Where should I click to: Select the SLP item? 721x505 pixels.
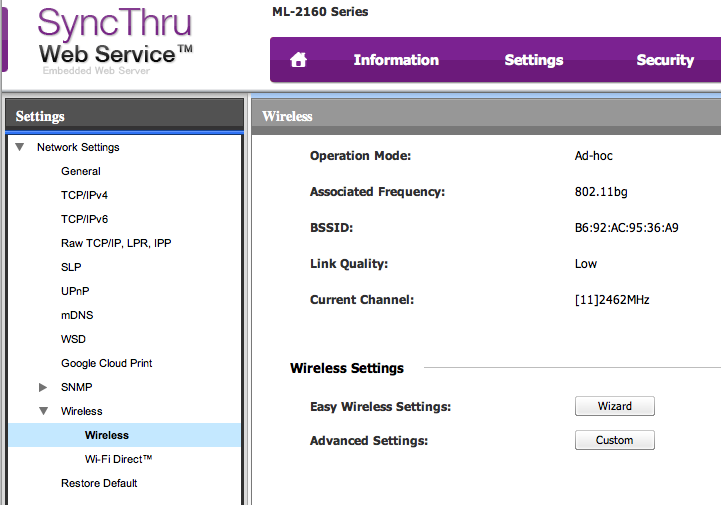[71, 267]
